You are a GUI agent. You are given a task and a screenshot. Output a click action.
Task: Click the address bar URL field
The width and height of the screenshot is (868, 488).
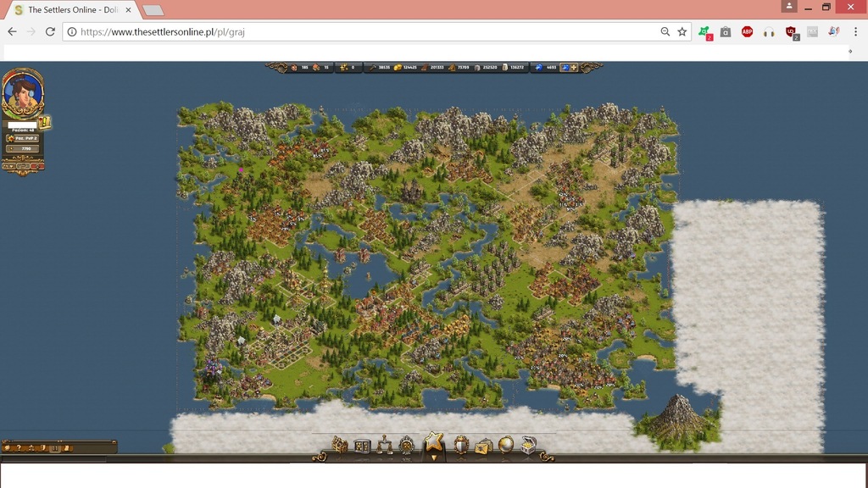[365, 32]
